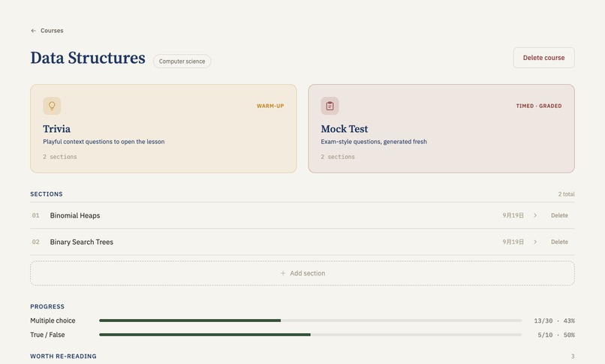Click the Multiple choice label

click(53, 320)
